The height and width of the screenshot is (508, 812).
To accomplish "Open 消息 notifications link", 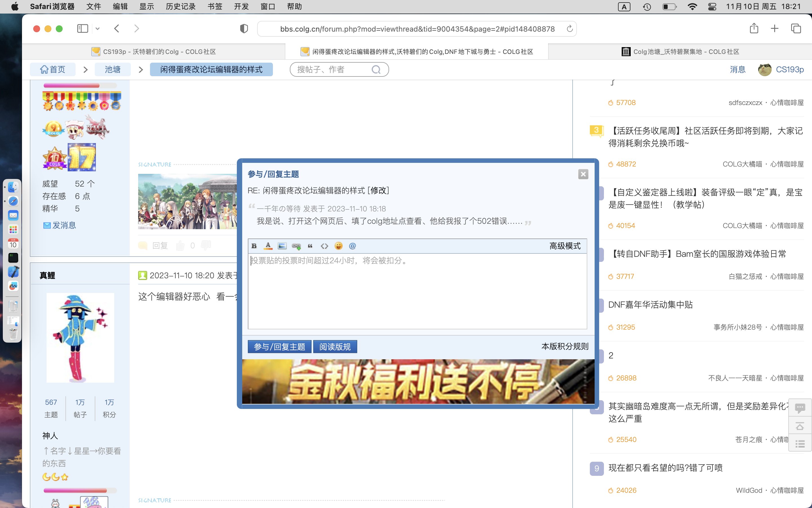I will point(738,69).
